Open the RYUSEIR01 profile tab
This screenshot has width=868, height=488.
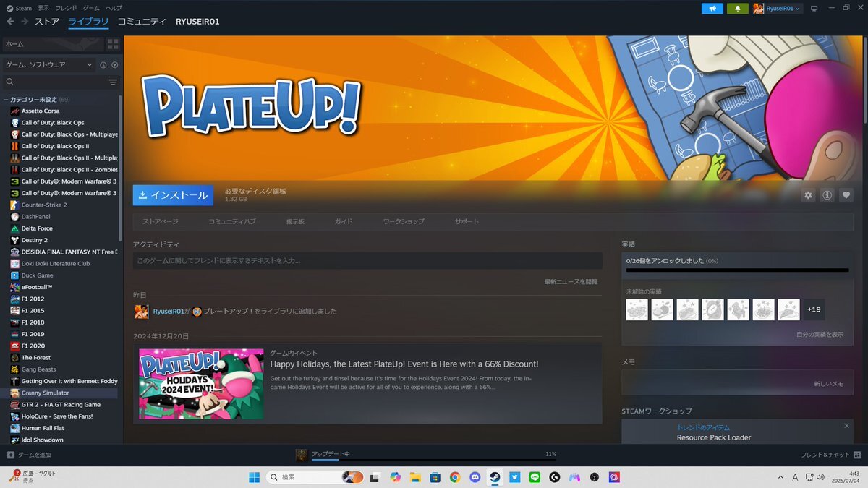point(197,22)
